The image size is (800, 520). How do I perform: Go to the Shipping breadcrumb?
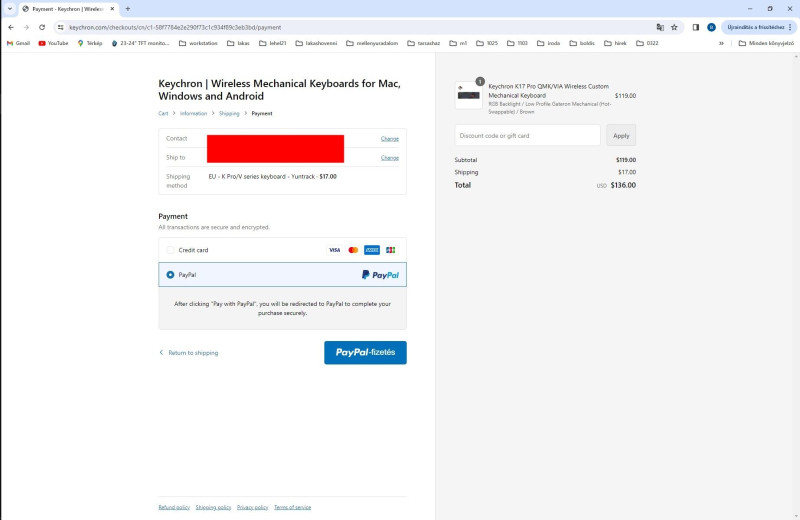click(x=229, y=113)
